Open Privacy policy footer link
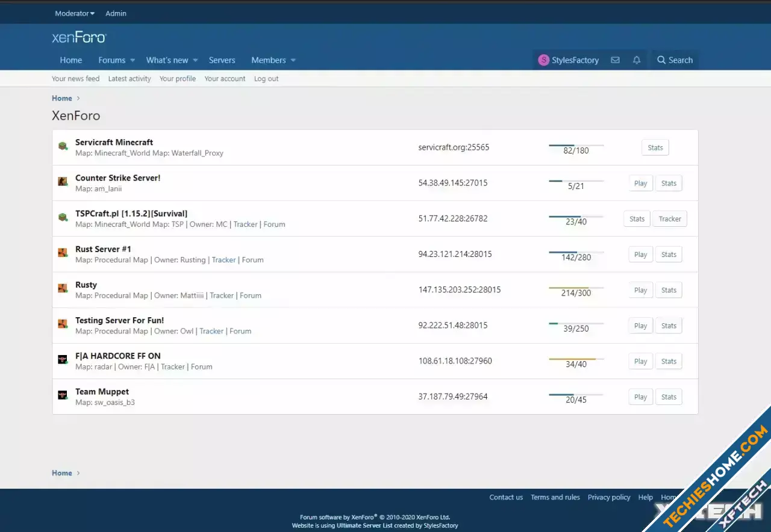This screenshot has width=771, height=532. tap(609, 497)
